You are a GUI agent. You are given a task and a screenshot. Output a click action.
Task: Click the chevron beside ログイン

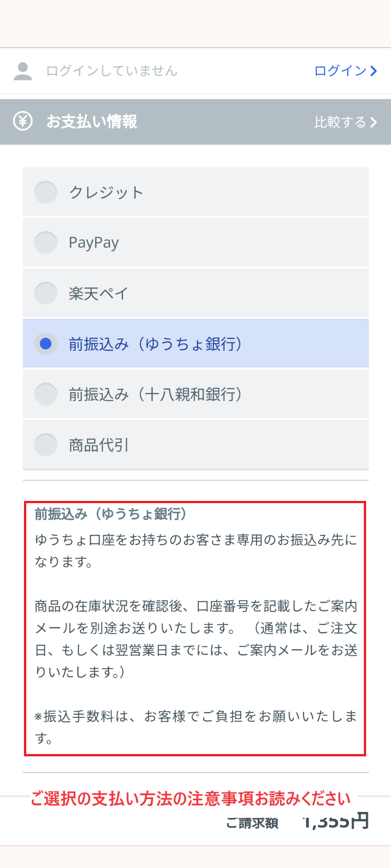373,71
